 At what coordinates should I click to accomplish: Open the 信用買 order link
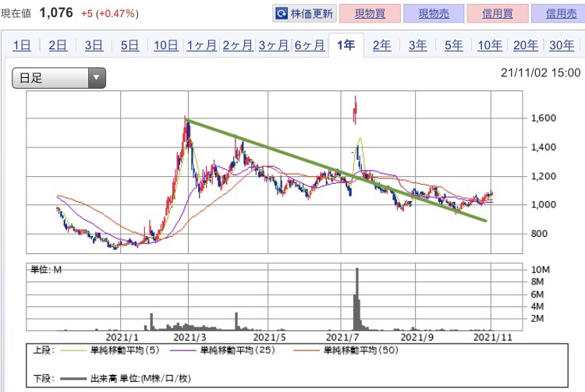[x=498, y=14]
